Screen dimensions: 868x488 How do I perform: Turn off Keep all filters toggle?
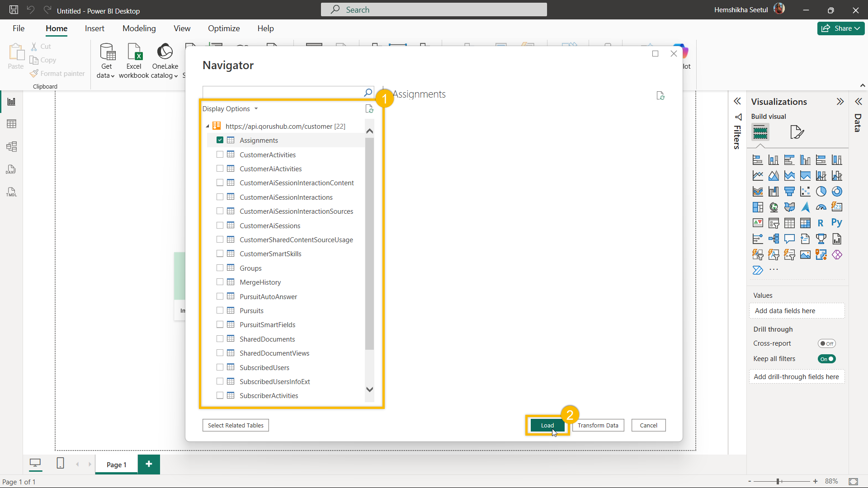826,359
